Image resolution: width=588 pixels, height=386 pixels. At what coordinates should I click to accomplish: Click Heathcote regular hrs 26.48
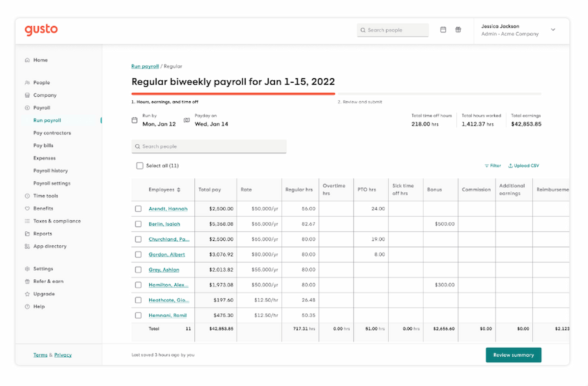(300, 300)
